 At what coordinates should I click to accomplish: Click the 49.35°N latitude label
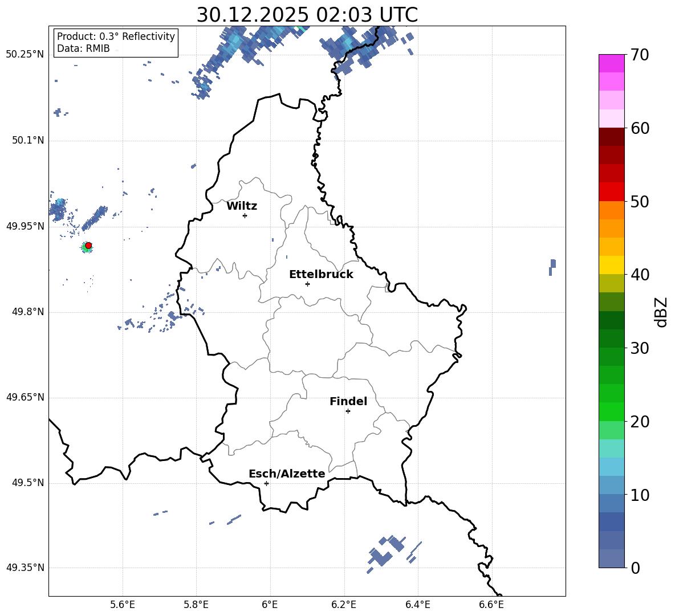click(x=25, y=568)
